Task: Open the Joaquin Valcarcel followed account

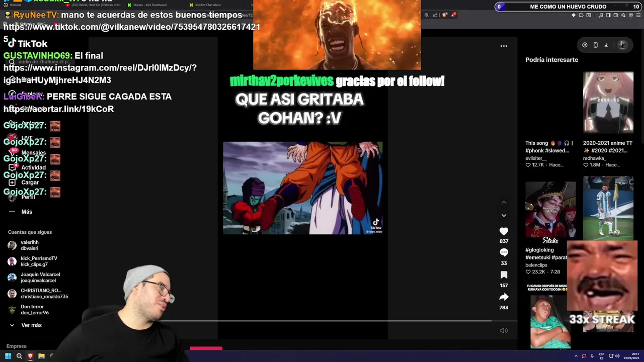Action: tap(34, 278)
